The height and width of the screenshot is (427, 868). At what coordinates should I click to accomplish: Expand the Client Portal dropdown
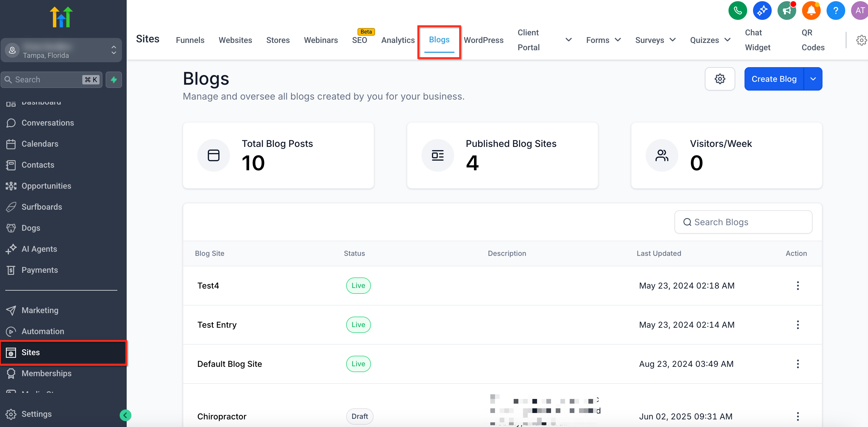(x=568, y=40)
